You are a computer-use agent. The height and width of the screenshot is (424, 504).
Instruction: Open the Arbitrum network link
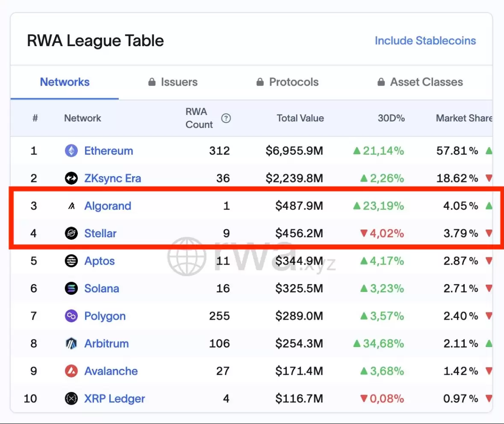(106, 344)
